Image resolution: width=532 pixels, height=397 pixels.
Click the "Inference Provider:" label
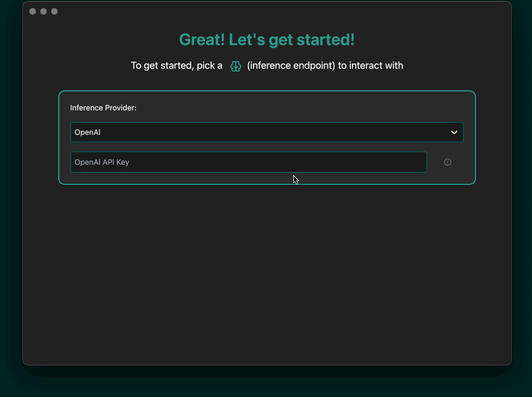(x=103, y=108)
